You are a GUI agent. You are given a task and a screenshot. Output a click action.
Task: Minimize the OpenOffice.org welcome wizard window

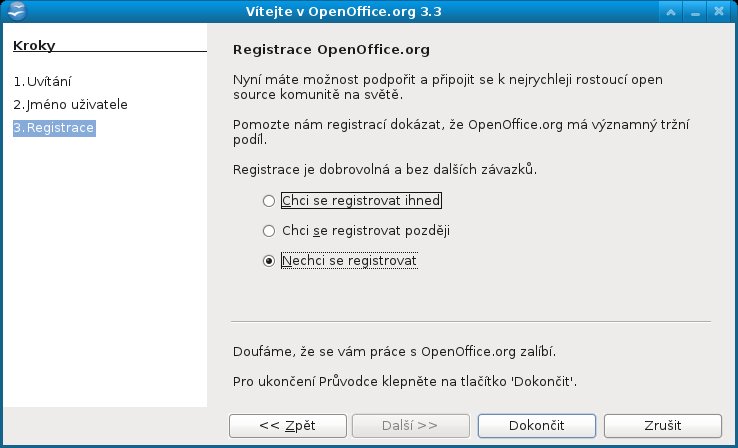point(695,11)
